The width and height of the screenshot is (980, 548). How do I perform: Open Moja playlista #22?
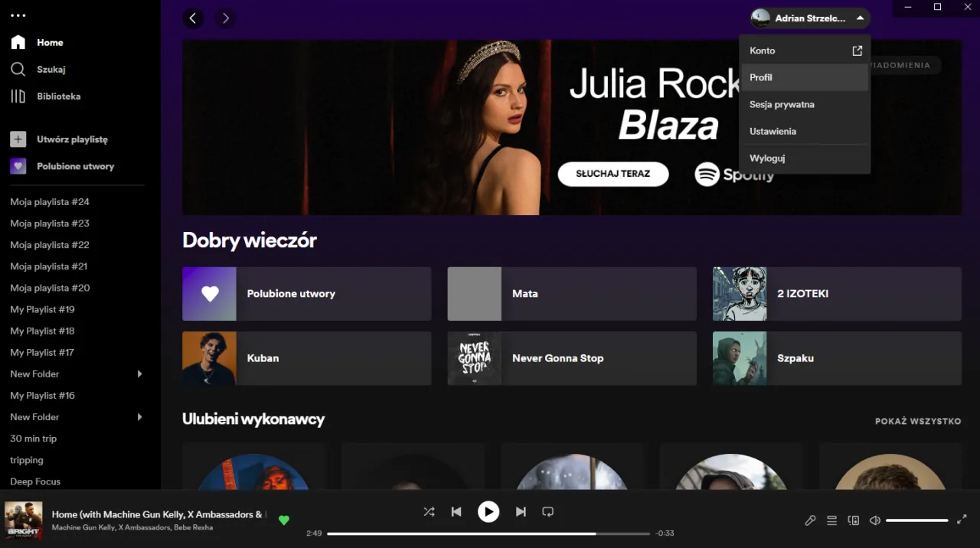50,245
